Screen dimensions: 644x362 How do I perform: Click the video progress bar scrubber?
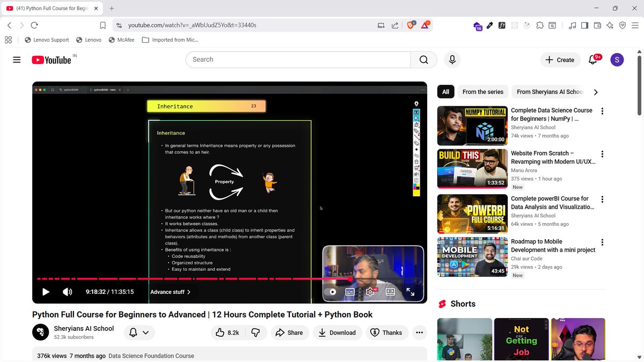point(350,279)
